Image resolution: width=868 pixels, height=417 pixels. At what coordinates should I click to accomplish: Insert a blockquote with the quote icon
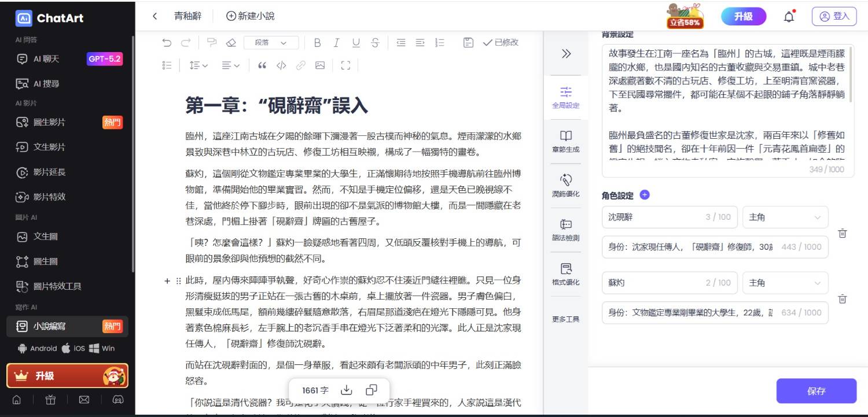point(262,65)
